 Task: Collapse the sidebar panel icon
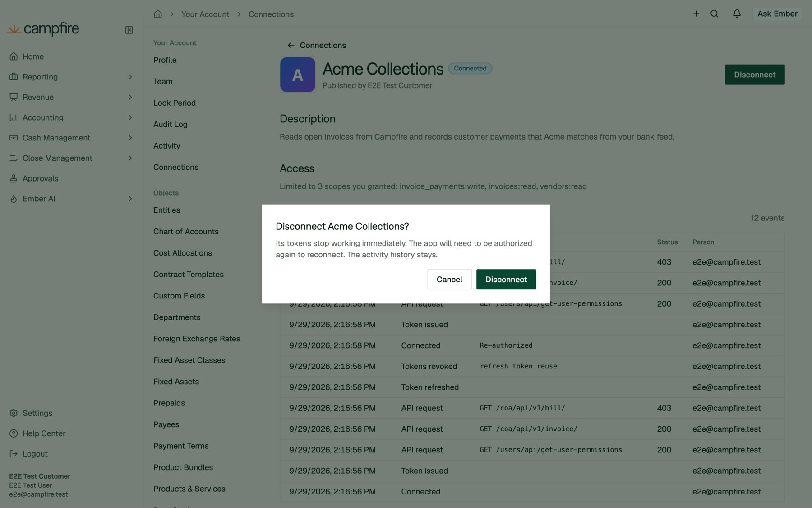point(129,30)
